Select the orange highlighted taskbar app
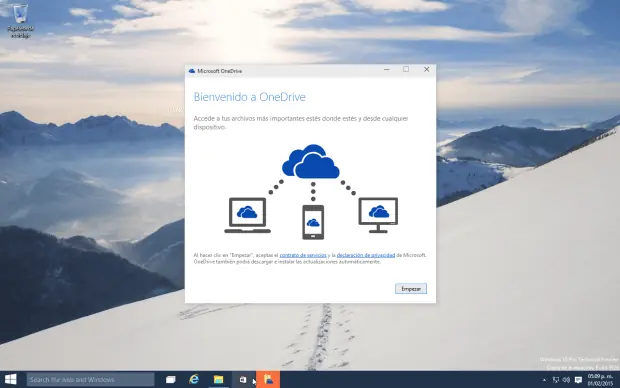620x388 pixels. (x=268, y=380)
